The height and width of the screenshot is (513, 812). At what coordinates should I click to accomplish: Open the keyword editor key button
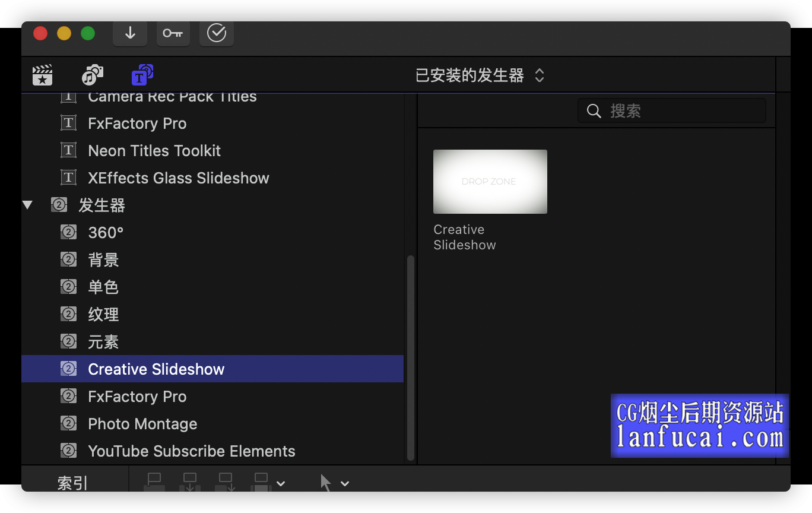[x=173, y=34]
